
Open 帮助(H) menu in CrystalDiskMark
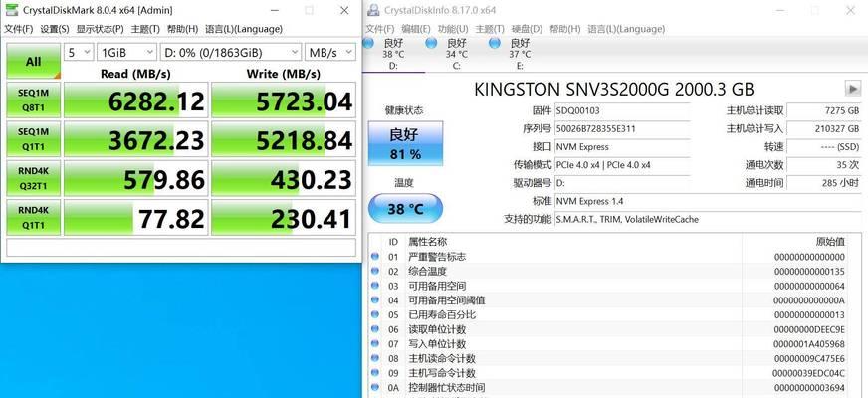[x=183, y=29]
